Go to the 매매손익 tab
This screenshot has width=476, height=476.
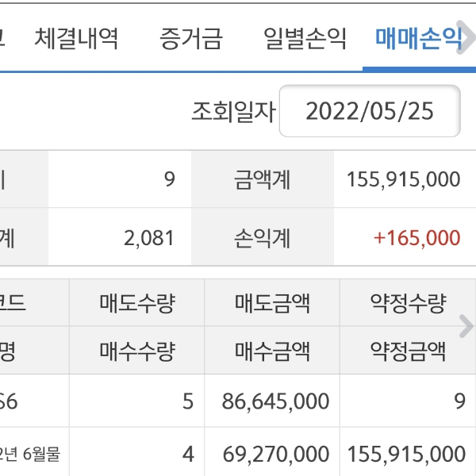(x=419, y=39)
